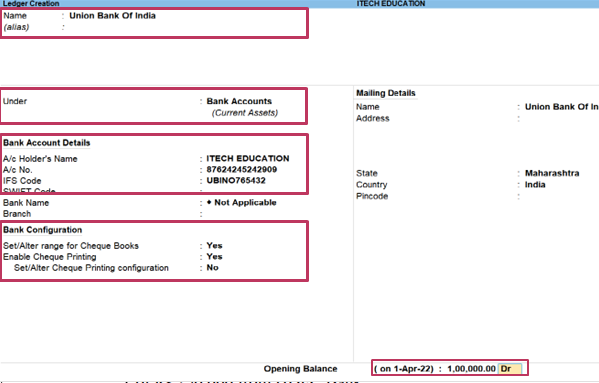The image size is (599, 383).
Task: Click the 'ITECH EDUCATION' company title in header
Action: tap(391, 3)
